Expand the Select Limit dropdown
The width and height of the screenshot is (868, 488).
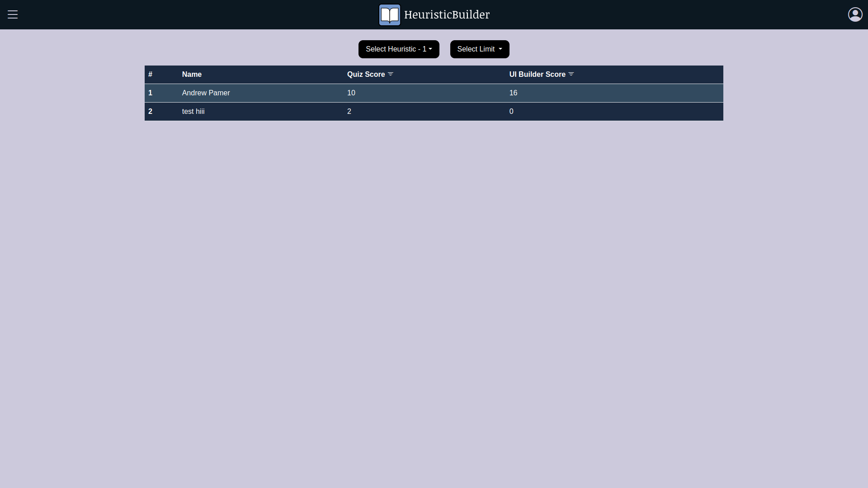pyautogui.click(x=479, y=49)
